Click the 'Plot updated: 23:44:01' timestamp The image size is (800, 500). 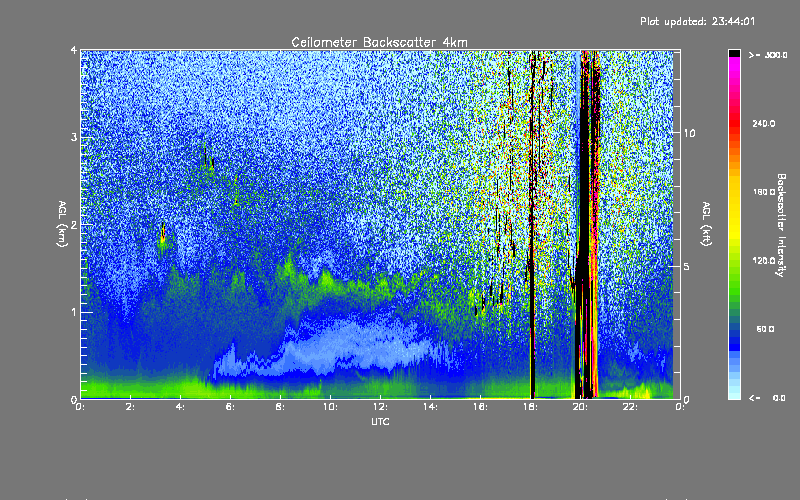point(697,21)
